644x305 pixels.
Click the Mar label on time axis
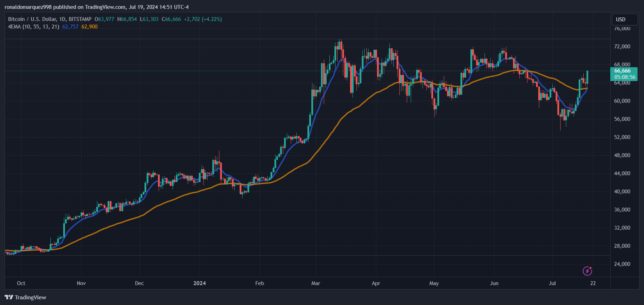click(x=316, y=283)
